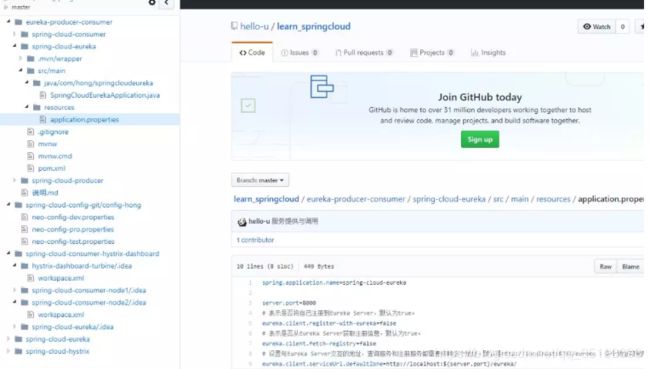Screen dimensions: 650x369
Task: Open the Blame view
Action: pos(631,267)
